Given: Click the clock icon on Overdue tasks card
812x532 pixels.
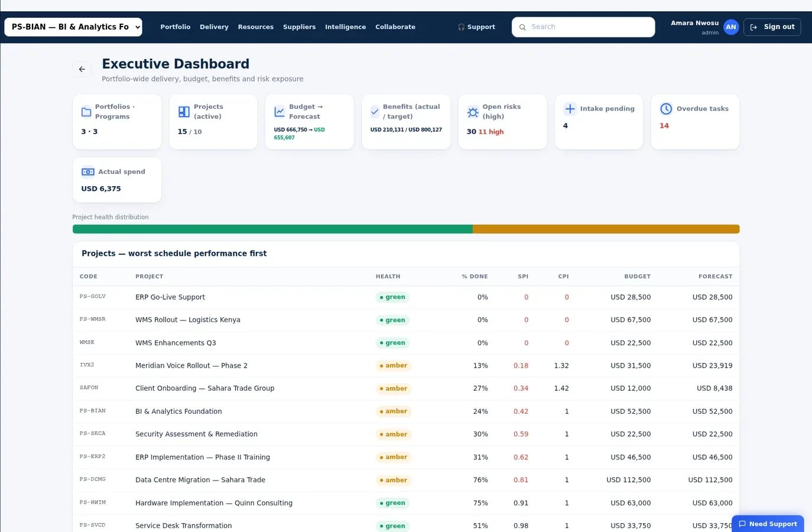Looking at the screenshot, I should (666, 109).
